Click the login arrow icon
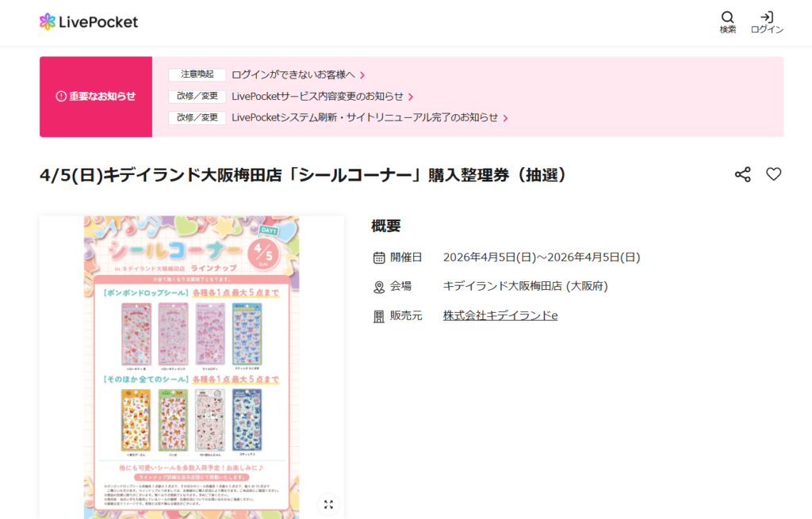812x519 pixels. [767, 17]
